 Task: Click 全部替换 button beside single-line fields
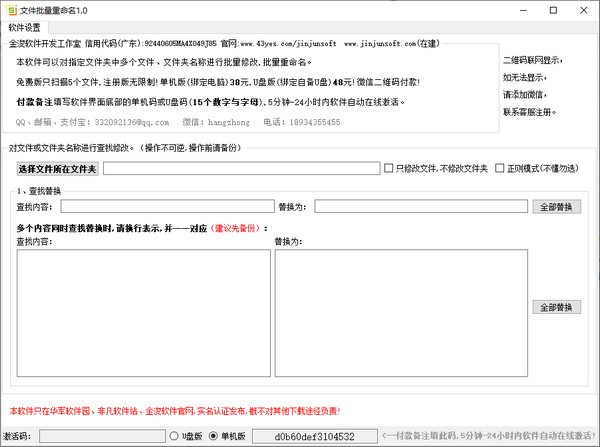(556, 207)
